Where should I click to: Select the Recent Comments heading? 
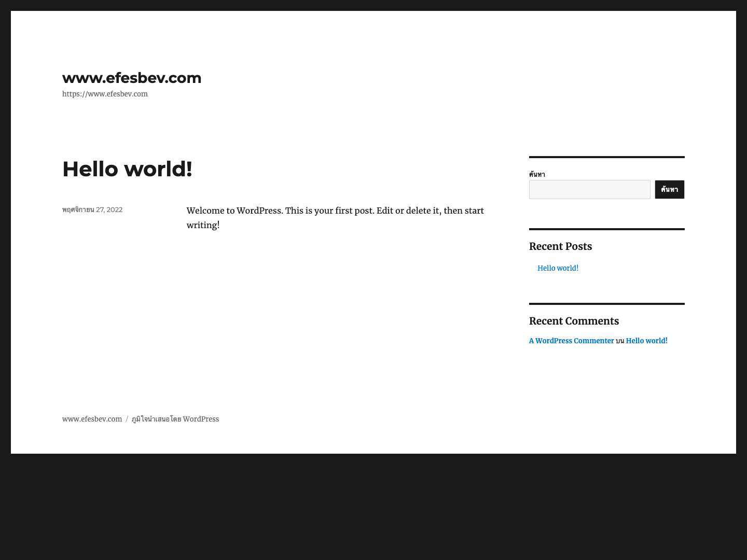click(x=574, y=321)
